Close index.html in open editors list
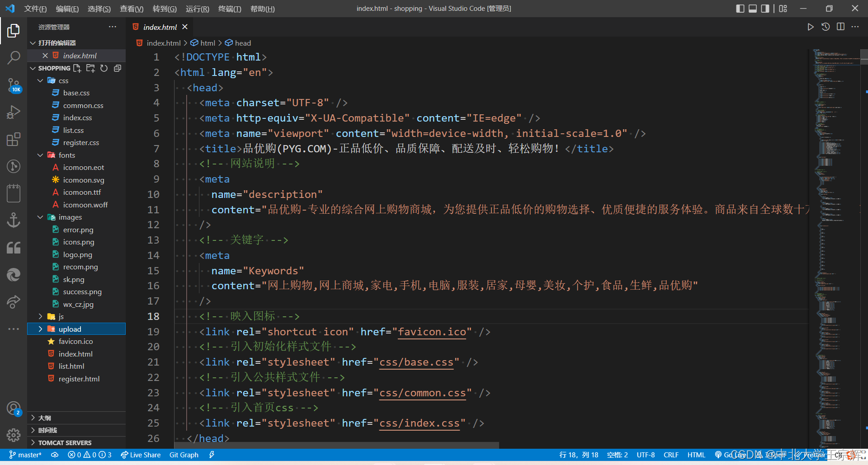This screenshot has height=465, width=868. point(45,56)
